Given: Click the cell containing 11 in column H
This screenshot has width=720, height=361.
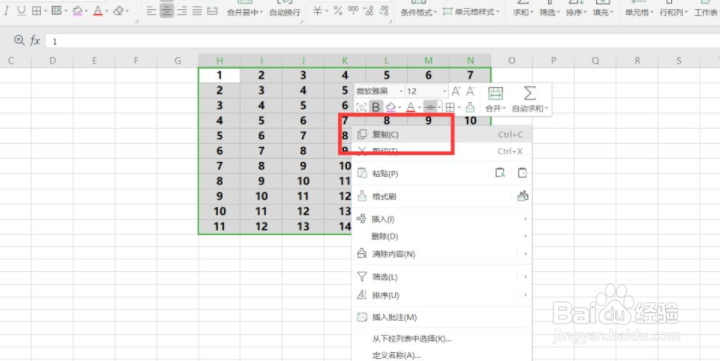Looking at the screenshot, I should 219,226.
